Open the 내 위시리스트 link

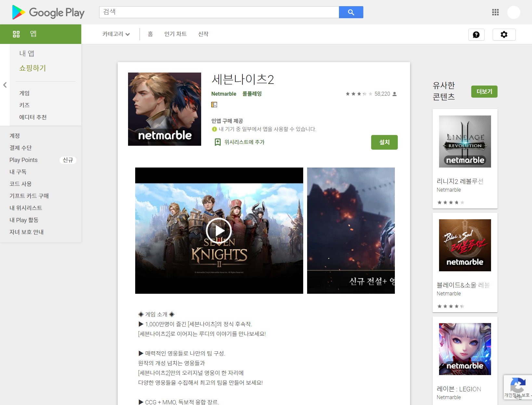pyautogui.click(x=26, y=208)
